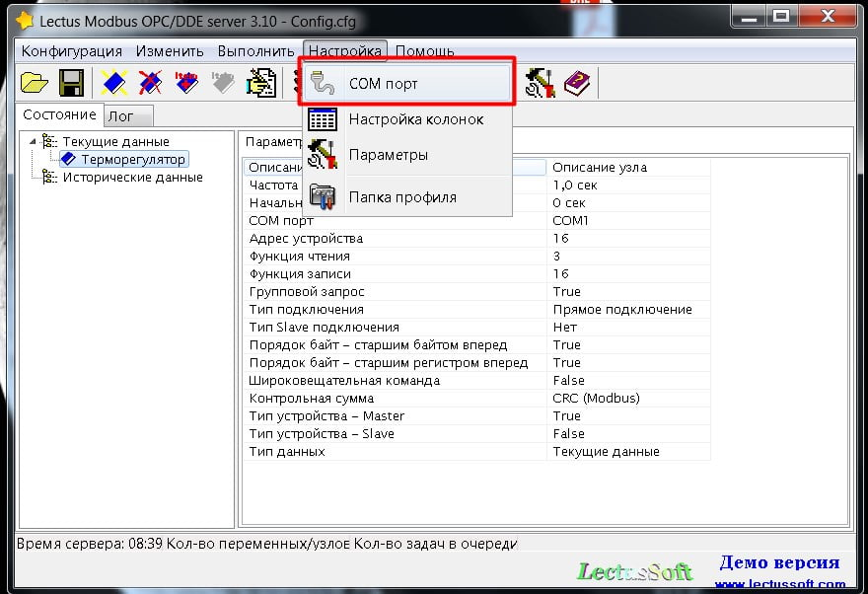Click the profile folder icon
The image size is (868, 594).
click(323, 196)
